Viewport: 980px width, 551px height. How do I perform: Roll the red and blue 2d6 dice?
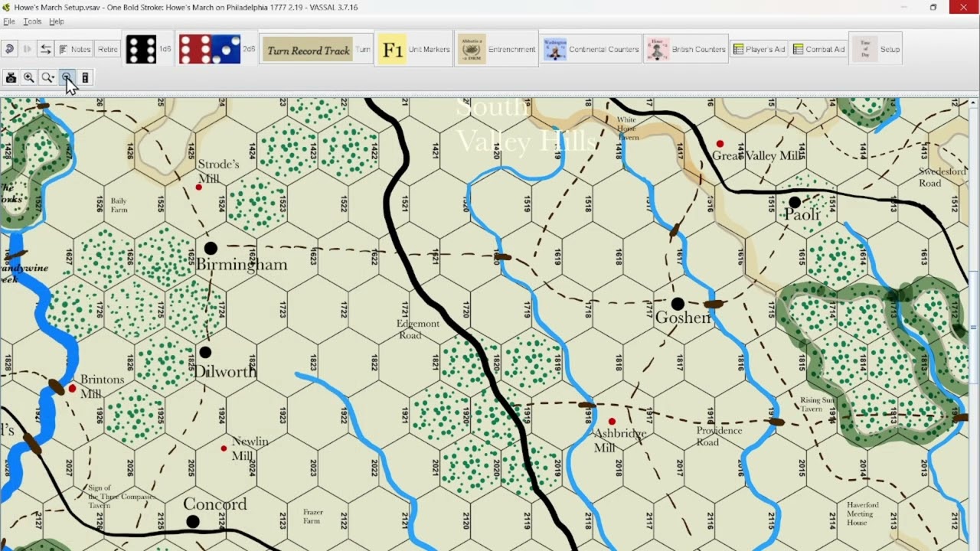pyautogui.click(x=217, y=49)
